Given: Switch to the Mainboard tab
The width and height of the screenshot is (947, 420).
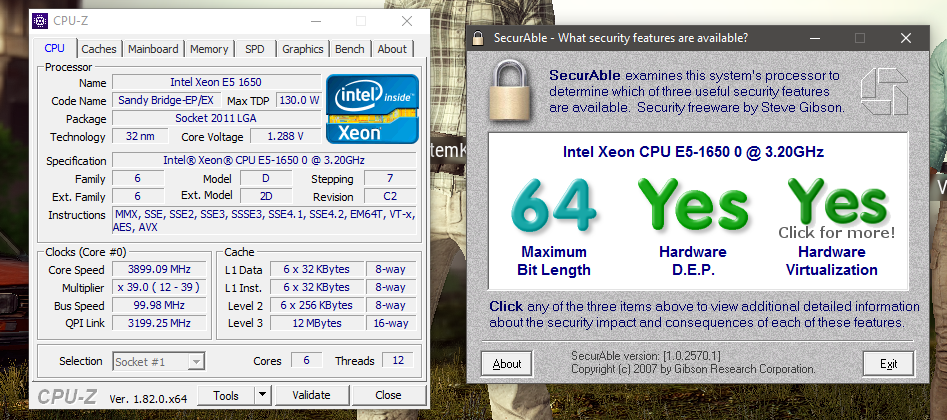Looking at the screenshot, I should 153,49.
